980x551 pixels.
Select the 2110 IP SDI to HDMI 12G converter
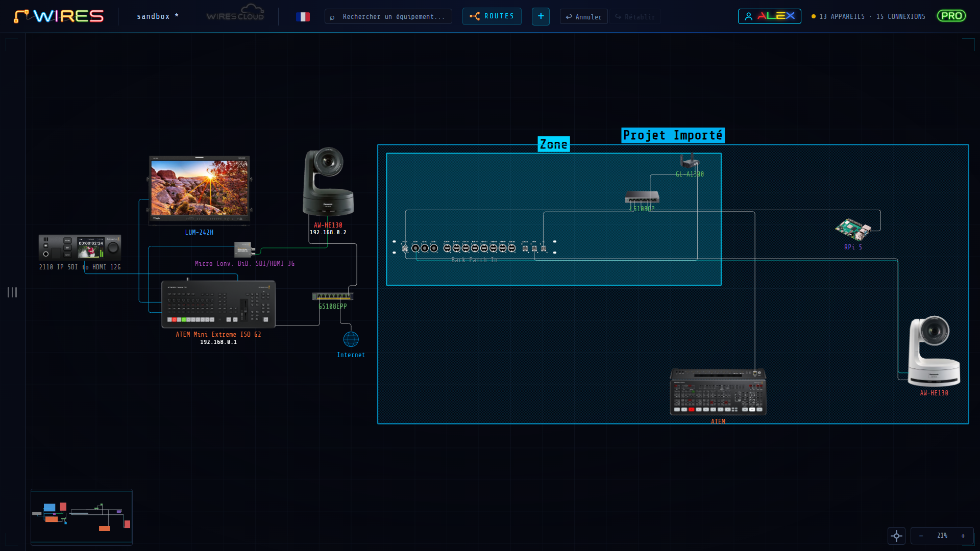[80, 247]
